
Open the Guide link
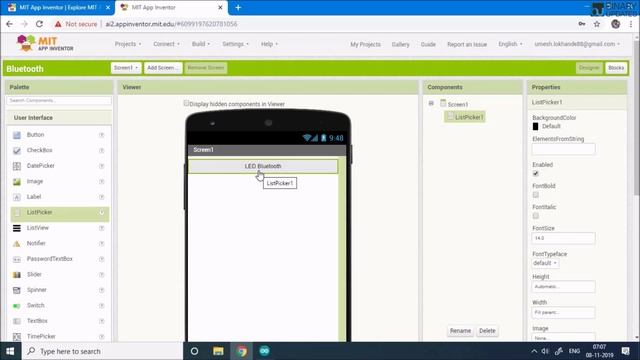click(428, 44)
